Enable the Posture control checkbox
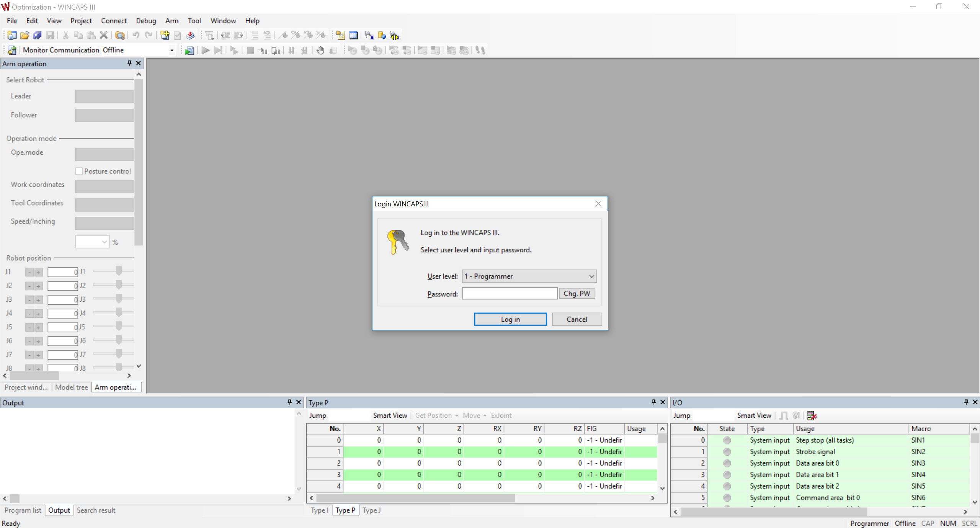 pos(79,171)
